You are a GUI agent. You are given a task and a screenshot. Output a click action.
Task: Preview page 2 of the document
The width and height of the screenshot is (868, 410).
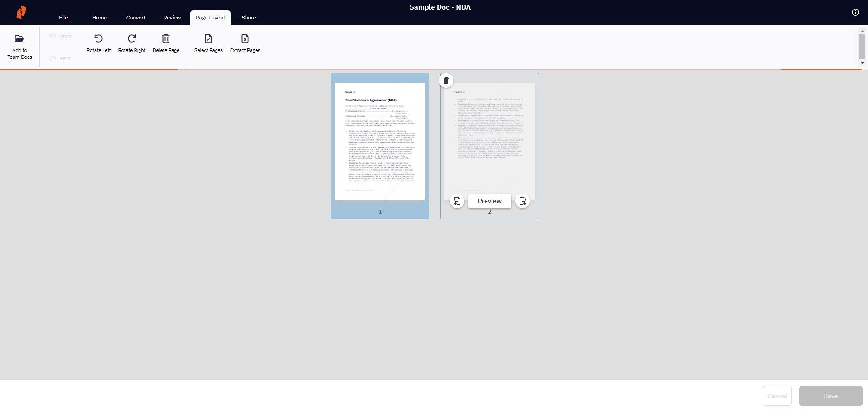pos(489,201)
